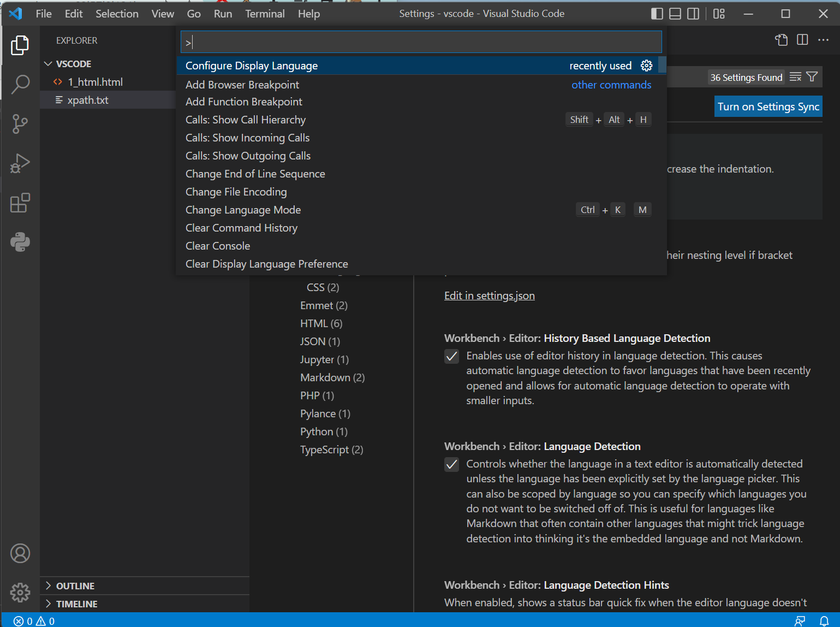Open the Go menu
Image resolution: width=840 pixels, height=627 pixels.
(194, 14)
